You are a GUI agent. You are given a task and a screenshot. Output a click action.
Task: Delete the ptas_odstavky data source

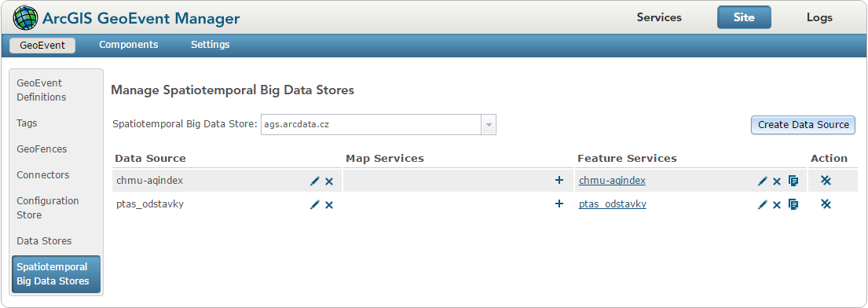pos(329,205)
